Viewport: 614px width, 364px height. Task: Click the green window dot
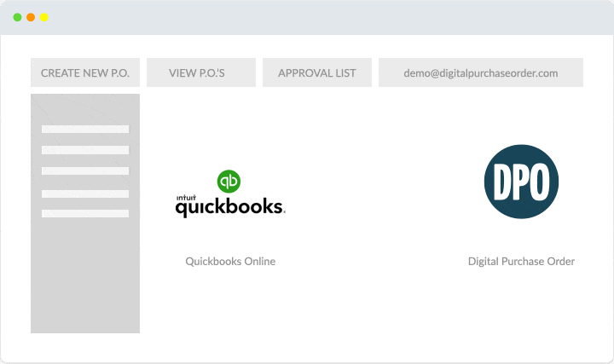tap(17, 17)
